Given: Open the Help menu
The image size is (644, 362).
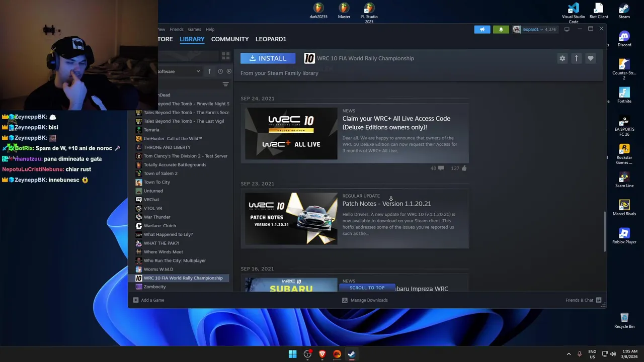Looking at the screenshot, I should 210,29.
